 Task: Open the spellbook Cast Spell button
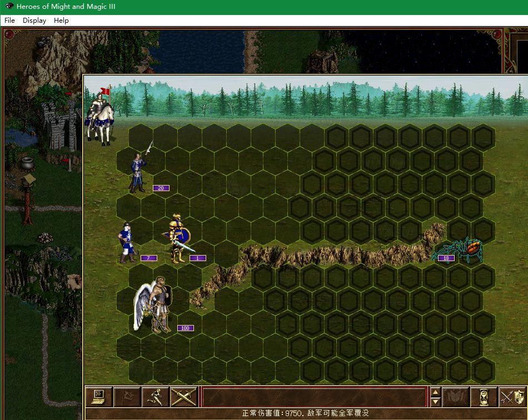(x=456, y=397)
